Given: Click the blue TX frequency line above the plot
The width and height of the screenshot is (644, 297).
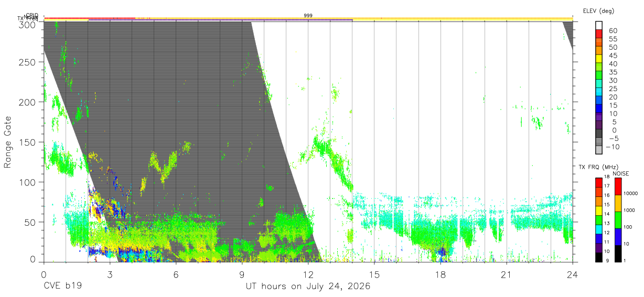Looking at the screenshot, I should tap(220, 20).
